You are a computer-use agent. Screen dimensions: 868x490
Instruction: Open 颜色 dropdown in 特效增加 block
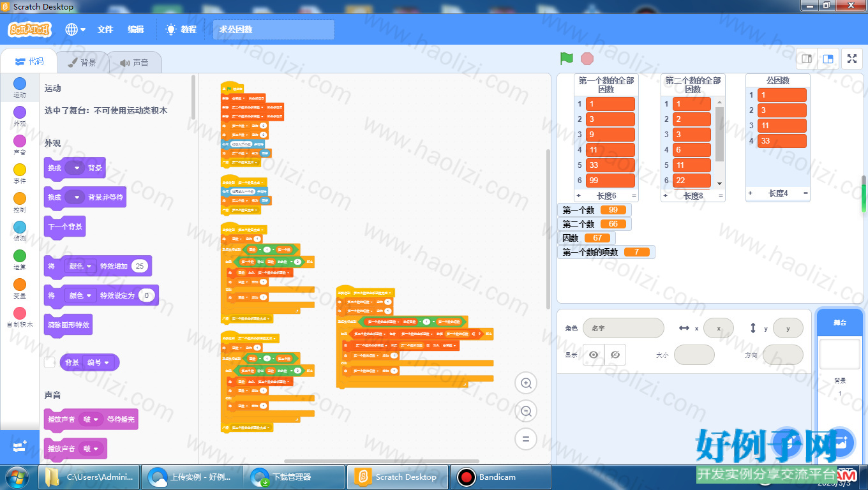pyautogui.click(x=80, y=266)
